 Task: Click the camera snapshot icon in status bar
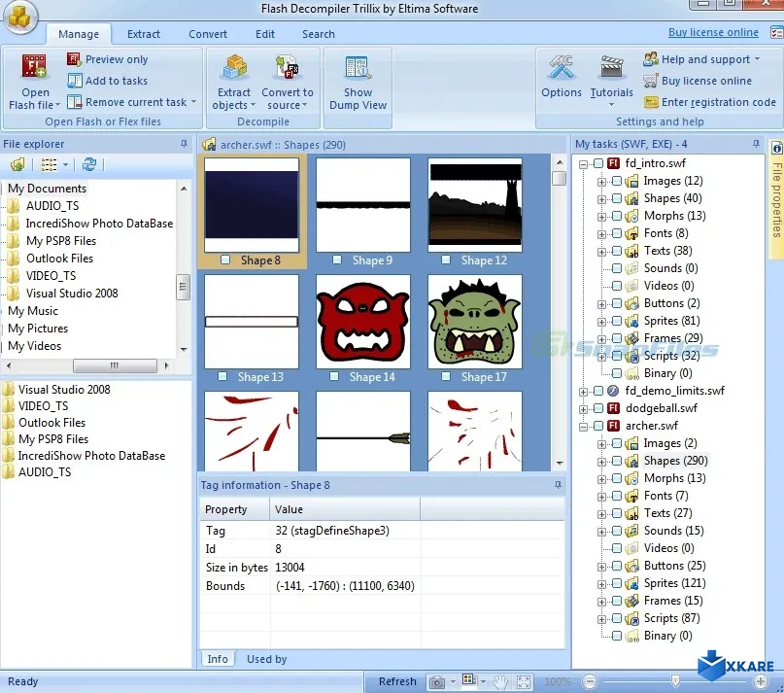point(437,681)
